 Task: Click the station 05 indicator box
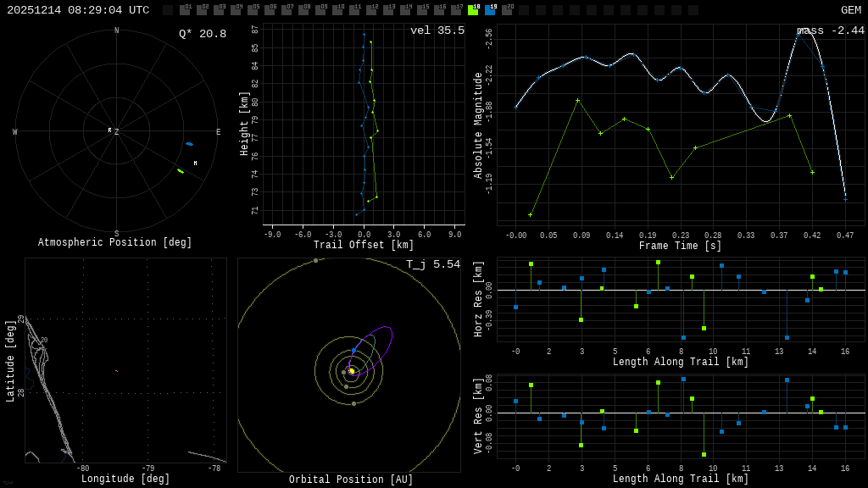(x=253, y=10)
